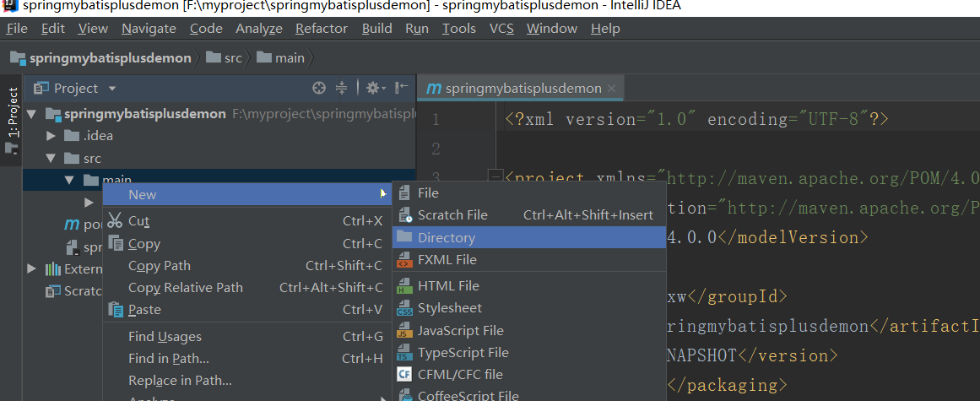Expand the .idea folder
Viewport: 980px width, 401px height.
point(51,136)
